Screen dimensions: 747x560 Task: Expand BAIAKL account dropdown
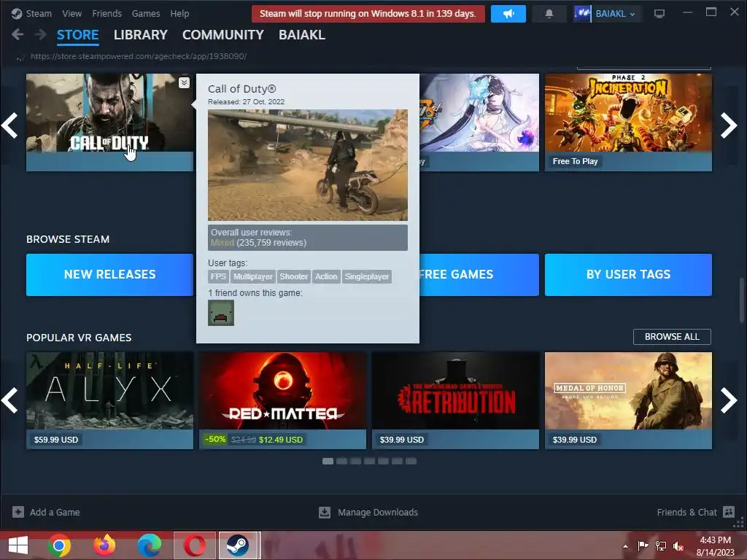point(632,15)
